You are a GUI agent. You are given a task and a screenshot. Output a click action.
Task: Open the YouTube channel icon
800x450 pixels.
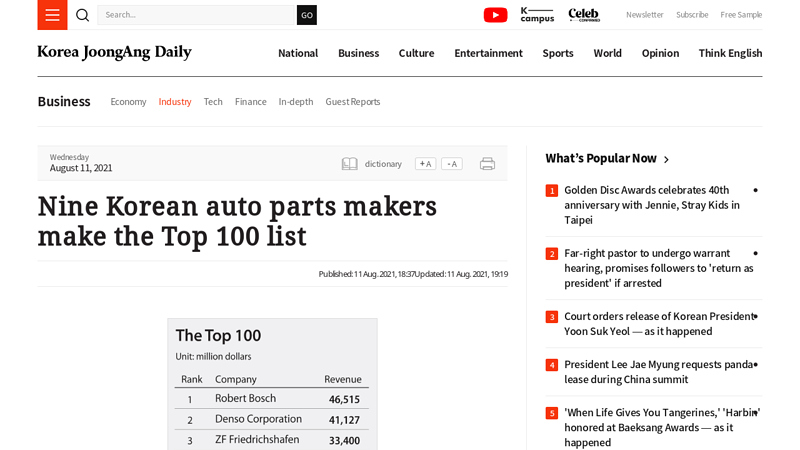tap(495, 15)
